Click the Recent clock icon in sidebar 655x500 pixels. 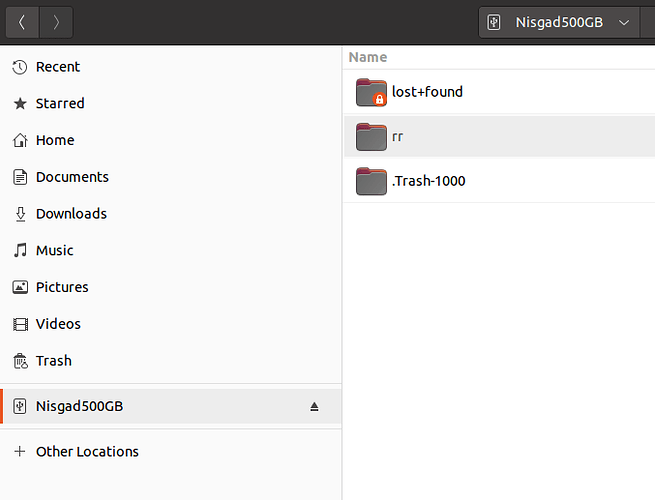[20, 67]
